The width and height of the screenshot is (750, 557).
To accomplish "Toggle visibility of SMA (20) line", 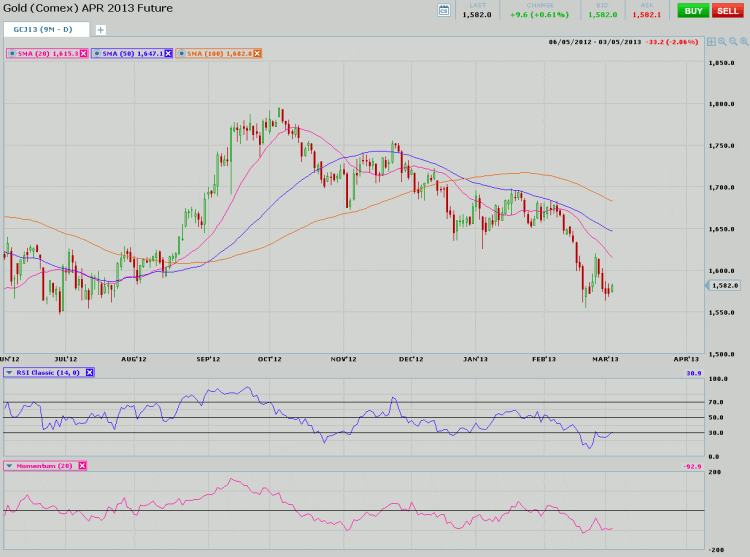I will pos(12,53).
